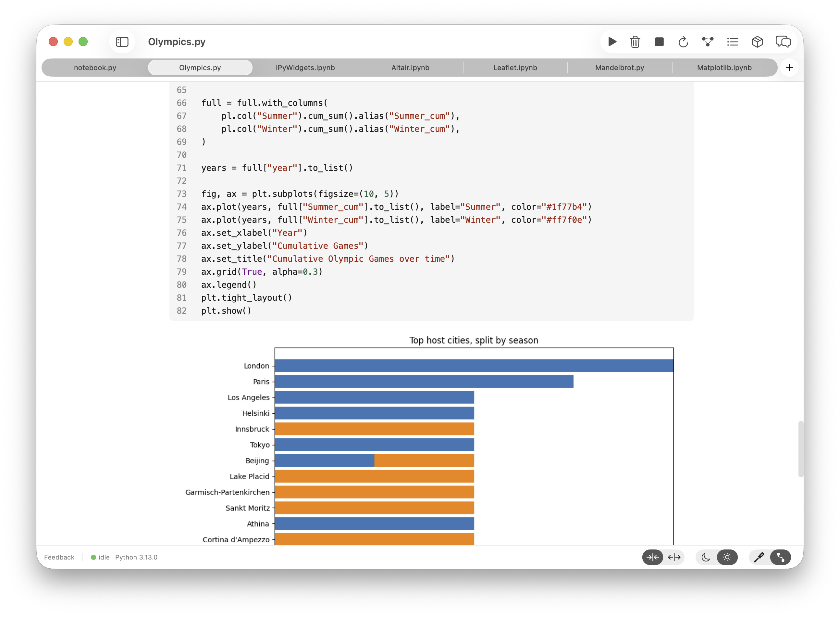The image size is (840, 617).
Task: Click the vertical scrollbar thumb
Action: click(800, 448)
